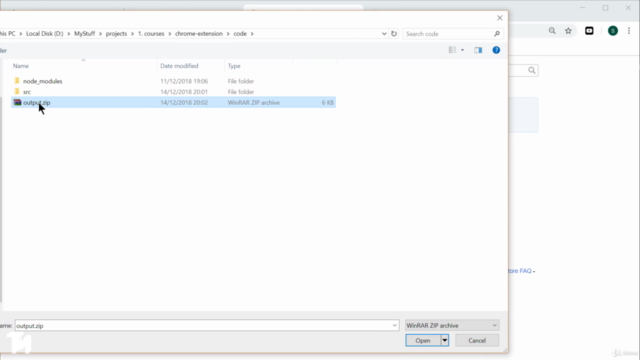This screenshot has height=360, width=640.
Task: Click the Open button
Action: (x=423, y=340)
